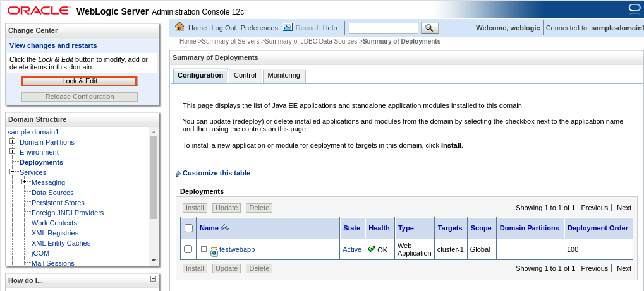The width and height of the screenshot is (644, 291).
Task: Click the Oracle logo
Action: (39, 11)
